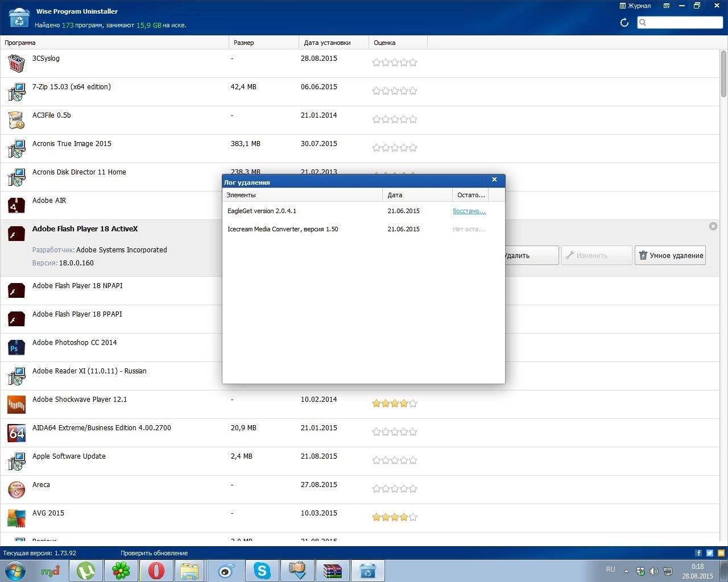
Task: Select the 3CSyslog program icon
Action: (x=16, y=63)
